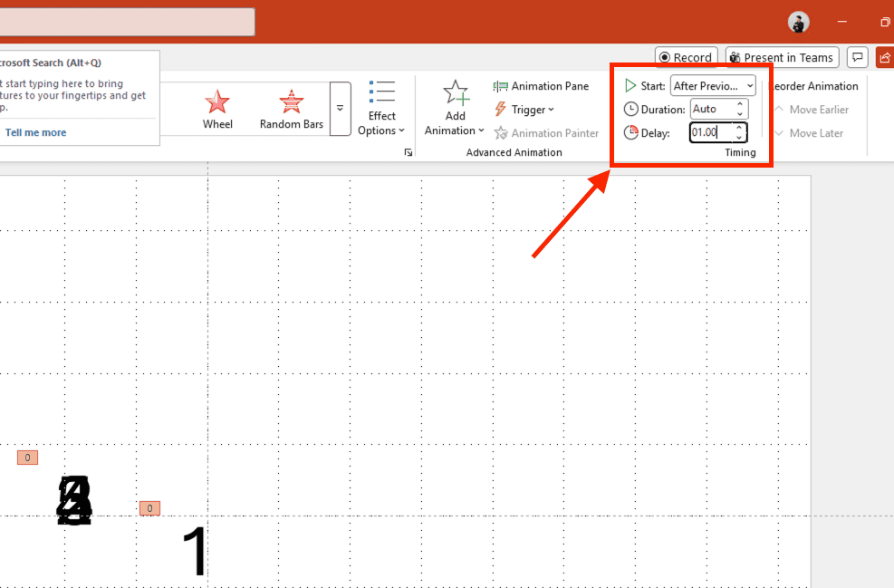Screen dimensions: 894x588
Task: Open the Start timing dropdown
Action: 713,86
